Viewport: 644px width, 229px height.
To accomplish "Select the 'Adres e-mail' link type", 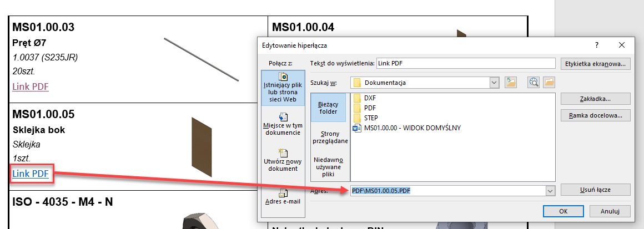I will [283, 197].
